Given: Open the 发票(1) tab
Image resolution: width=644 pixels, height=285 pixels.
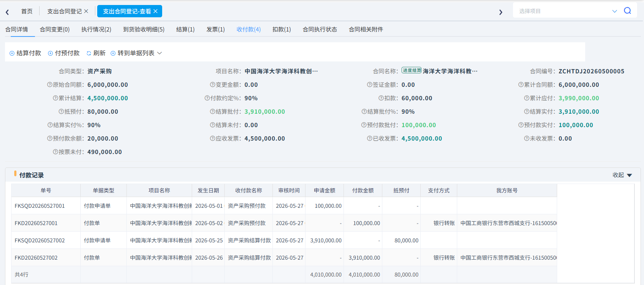Looking at the screenshot, I should [x=216, y=29].
